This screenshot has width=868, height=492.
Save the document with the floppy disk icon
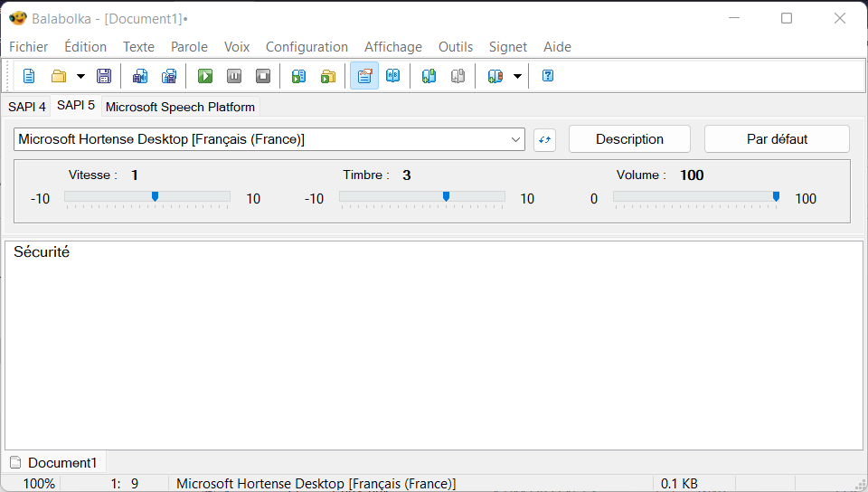[x=104, y=76]
